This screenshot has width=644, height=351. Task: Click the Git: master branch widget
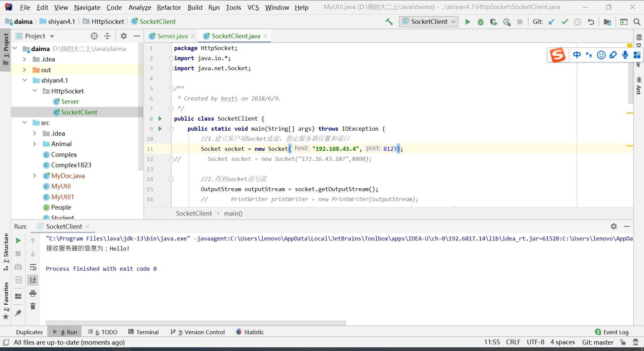pos(598,342)
